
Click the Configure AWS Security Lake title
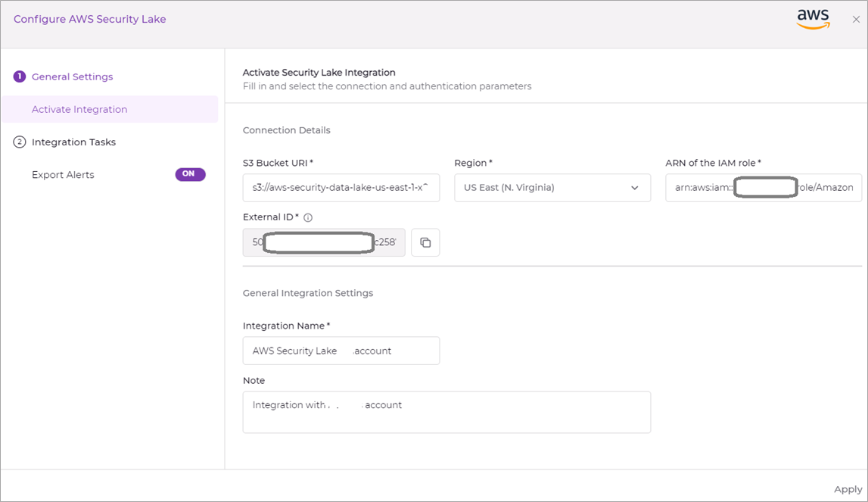pos(90,20)
